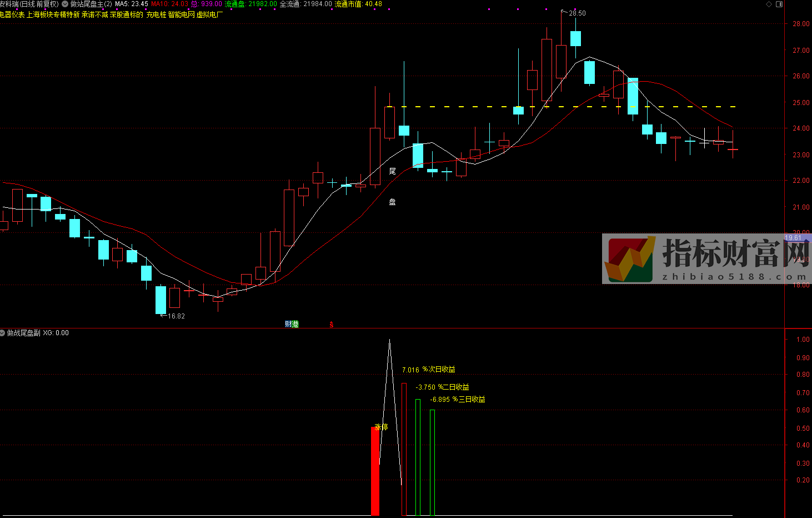812x518 pixels.
Task: Open the 虚拟电厂 concept tag
Action: click(x=210, y=14)
